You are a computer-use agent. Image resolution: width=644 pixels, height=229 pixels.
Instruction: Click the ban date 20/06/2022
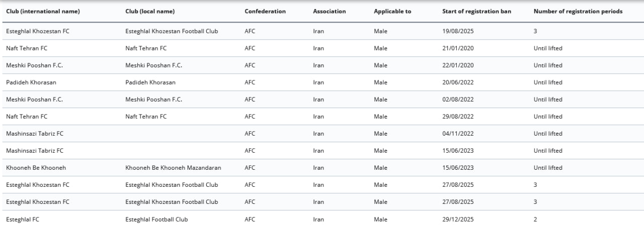click(458, 82)
